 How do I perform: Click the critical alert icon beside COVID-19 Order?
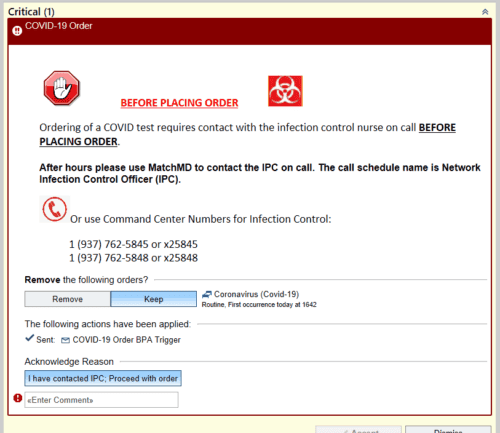[17, 31]
